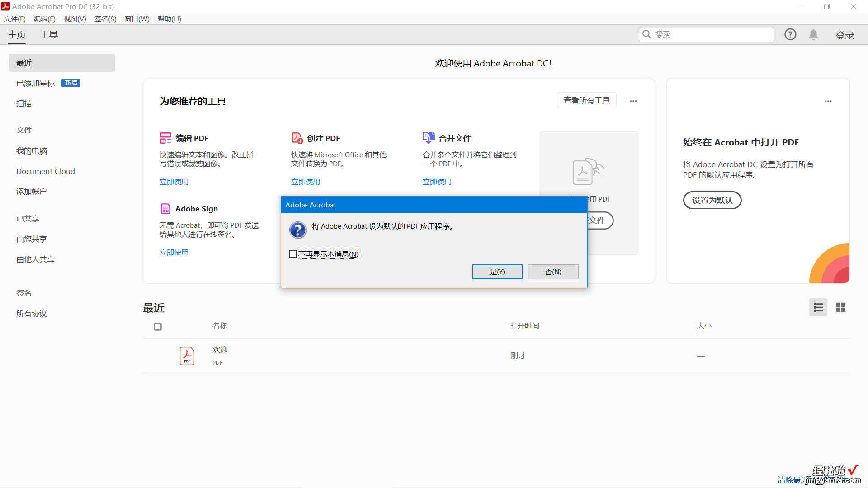
Task: Select 已添加星标 in the sidebar
Action: click(x=35, y=83)
